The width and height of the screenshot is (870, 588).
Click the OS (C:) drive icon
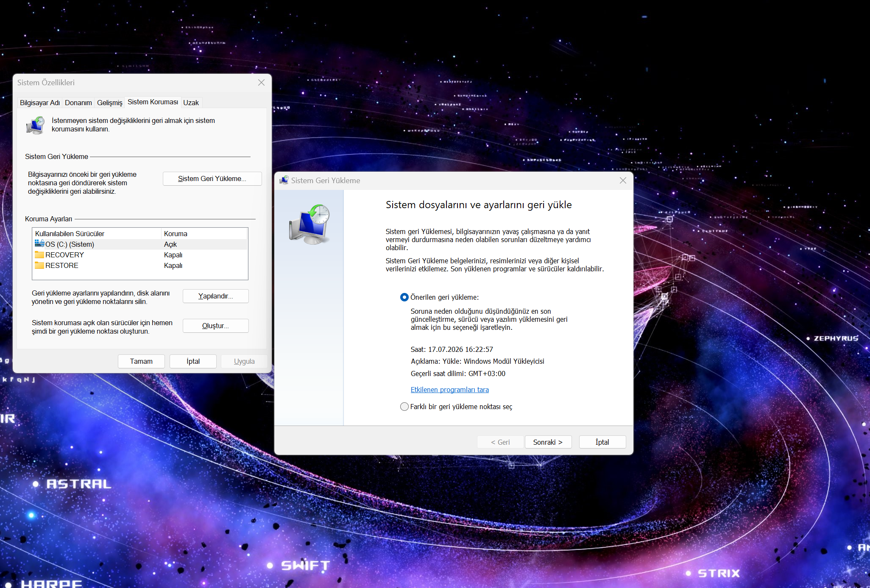click(39, 244)
